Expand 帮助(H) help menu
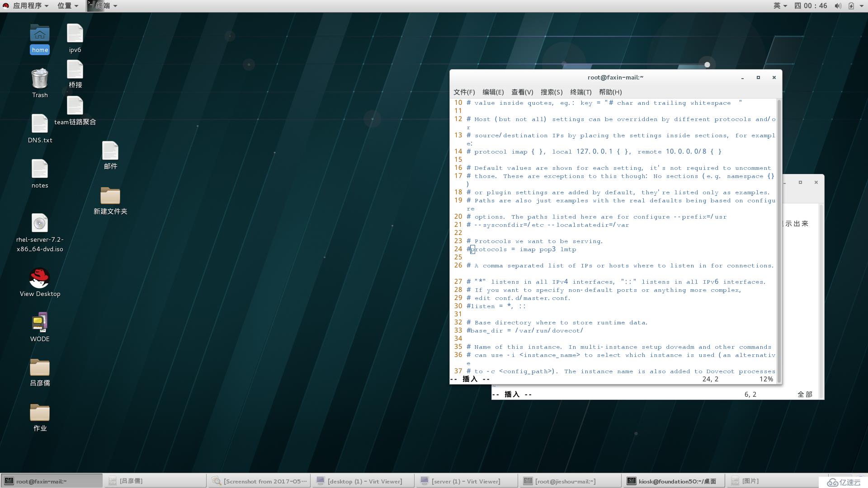Viewport: 868px width, 488px height. pos(610,92)
